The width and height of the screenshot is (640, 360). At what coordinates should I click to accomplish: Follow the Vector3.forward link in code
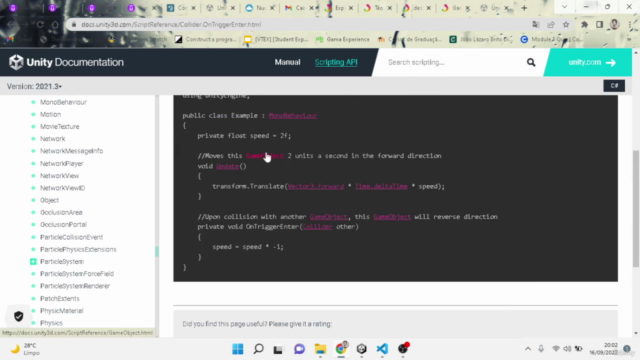(316, 186)
